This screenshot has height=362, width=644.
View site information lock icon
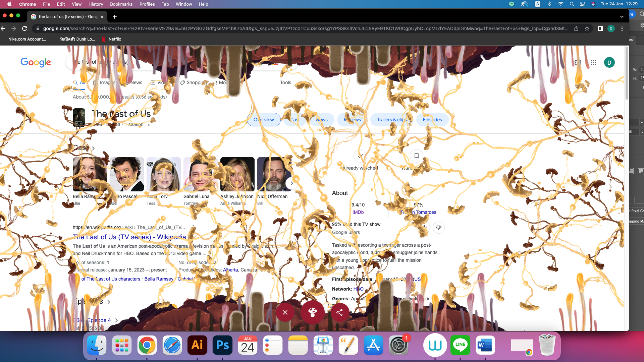[38, 28]
